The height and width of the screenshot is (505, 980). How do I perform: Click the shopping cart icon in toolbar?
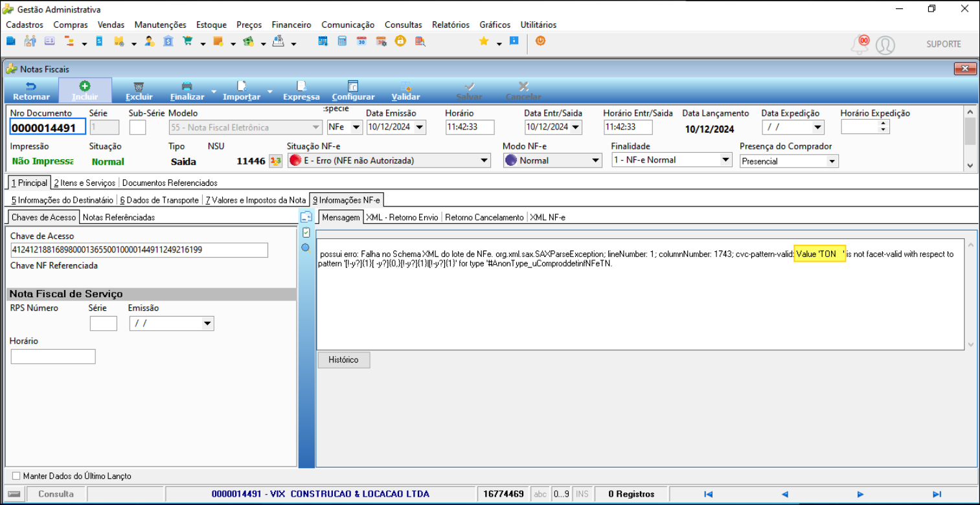click(x=188, y=41)
